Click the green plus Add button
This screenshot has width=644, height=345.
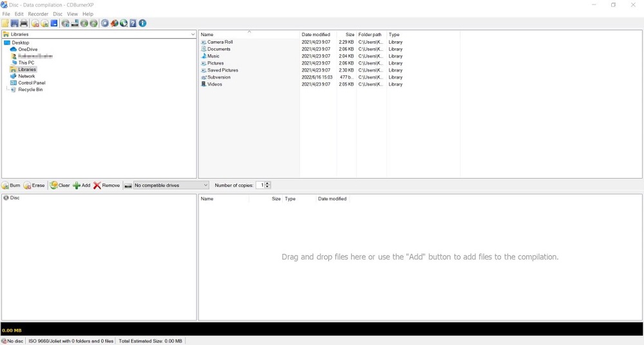point(82,186)
